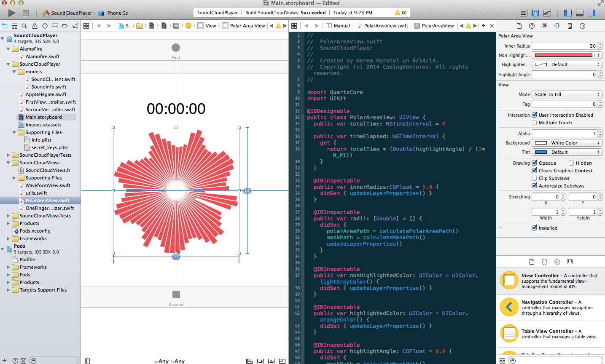Open the Issue navigator warning triangle
This screenshot has height=364, width=605.
tap(35, 26)
